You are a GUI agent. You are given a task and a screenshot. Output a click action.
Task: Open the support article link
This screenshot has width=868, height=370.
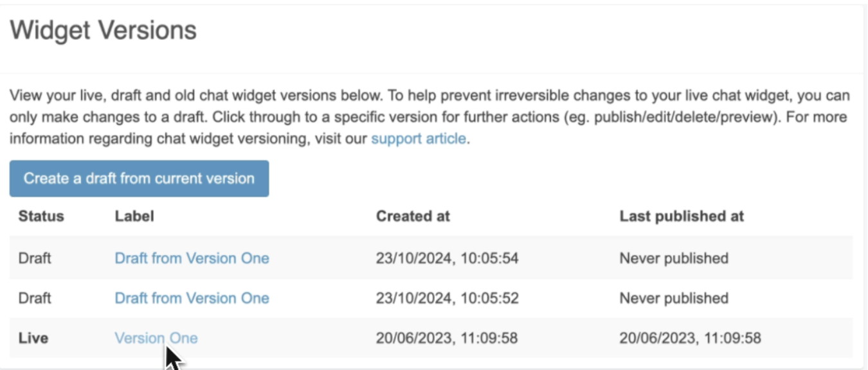tap(419, 139)
